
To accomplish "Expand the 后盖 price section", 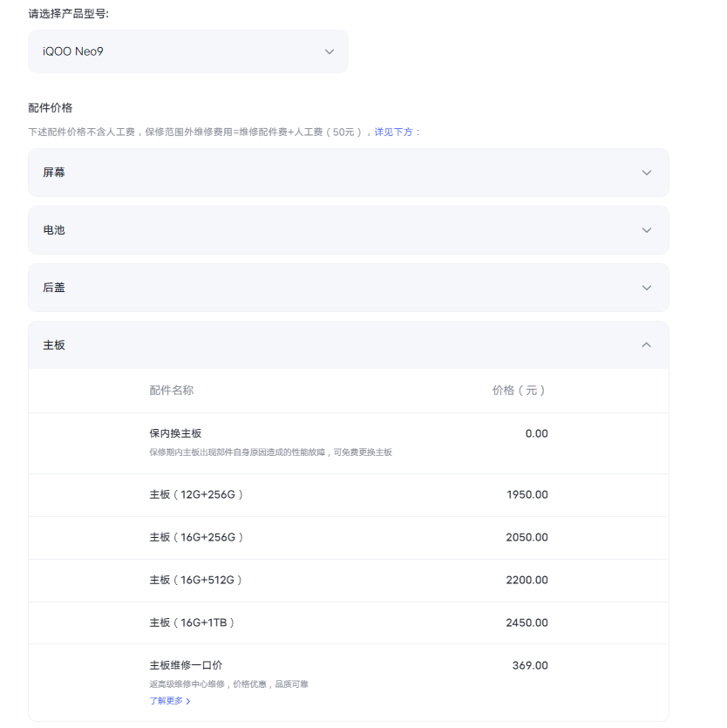I will click(54, 288).
